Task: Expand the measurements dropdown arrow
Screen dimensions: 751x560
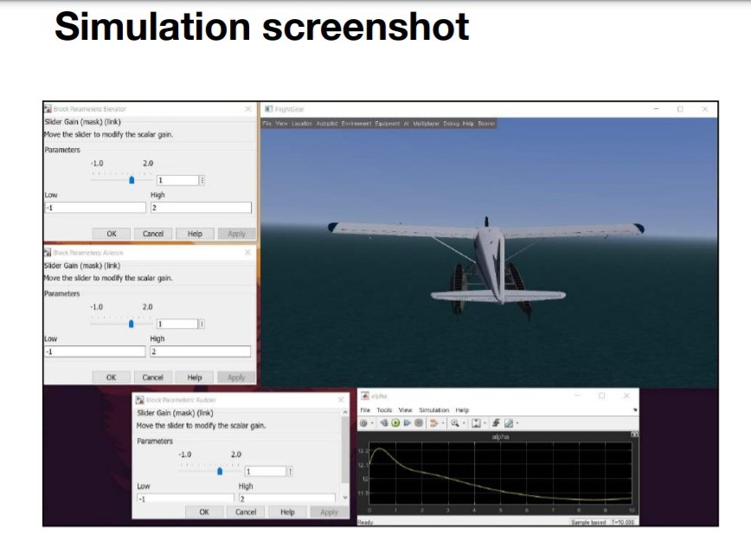Action: tap(517, 423)
